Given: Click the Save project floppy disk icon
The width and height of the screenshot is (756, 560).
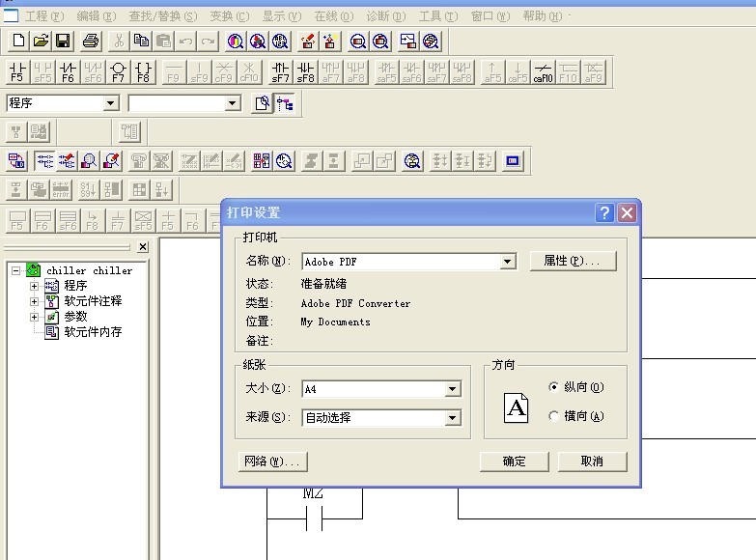Looking at the screenshot, I should click(x=63, y=41).
